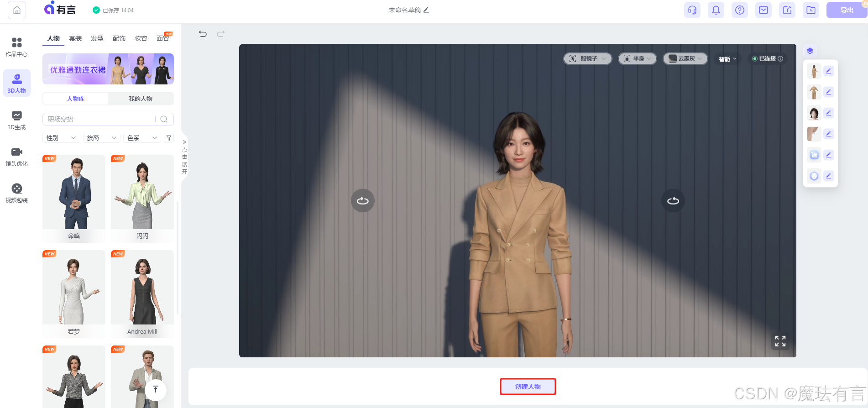
Task: Open the 色系 dropdown
Action: [142, 138]
